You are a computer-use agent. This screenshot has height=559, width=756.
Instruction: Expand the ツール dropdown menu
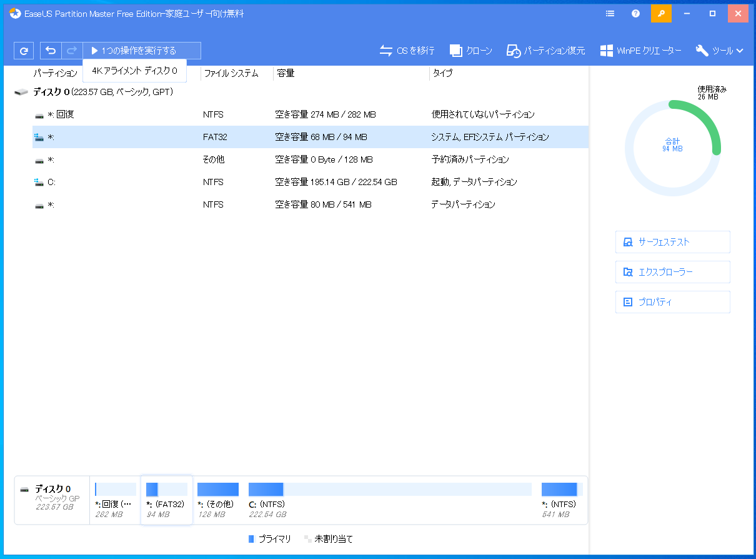[720, 51]
